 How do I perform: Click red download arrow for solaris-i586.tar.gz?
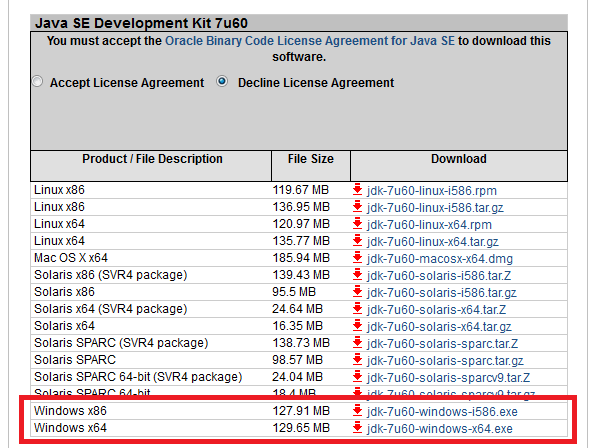coord(357,292)
